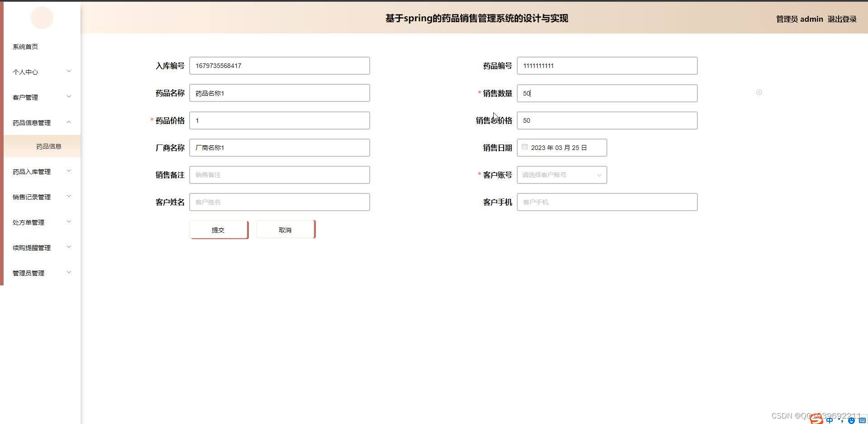
Task: Click the 销售日期 date field
Action: [562, 148]
